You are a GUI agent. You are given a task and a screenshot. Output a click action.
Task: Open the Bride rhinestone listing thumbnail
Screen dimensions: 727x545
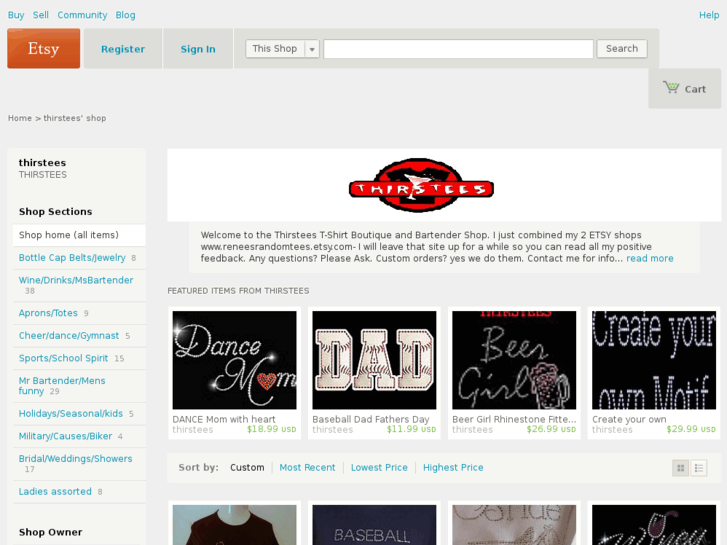[x=514, y=525]
